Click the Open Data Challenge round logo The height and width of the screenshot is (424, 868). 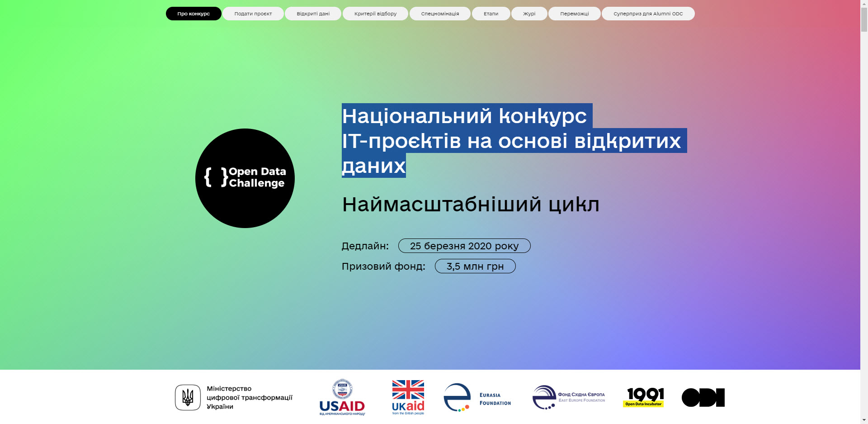tap(245, 178)
